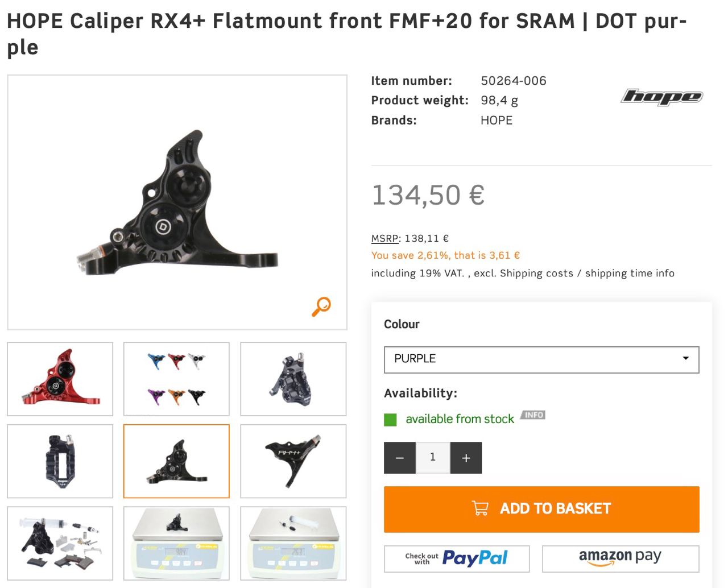Select the grey caliper rear-view thumbnail

(x=293, y=379)
